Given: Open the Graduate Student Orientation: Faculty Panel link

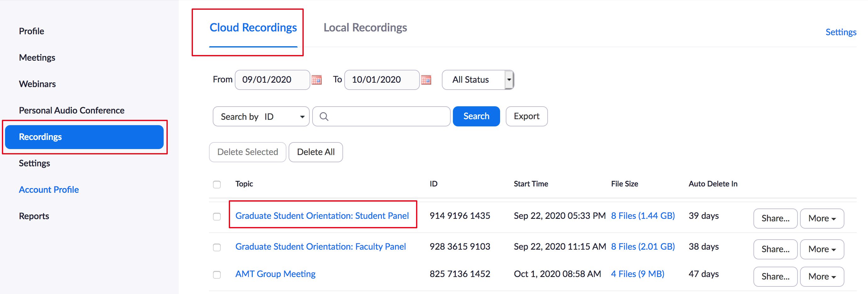Looking at the screenshot, I should pos(320,247).
